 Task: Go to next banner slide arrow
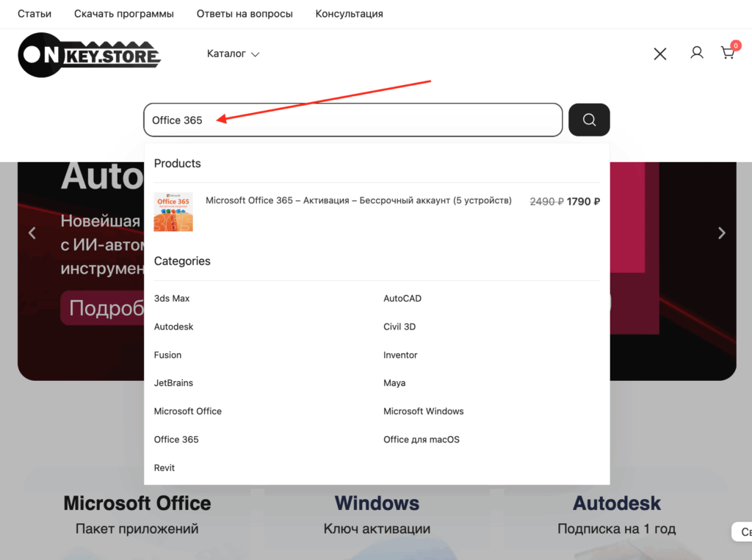point(721,233)
